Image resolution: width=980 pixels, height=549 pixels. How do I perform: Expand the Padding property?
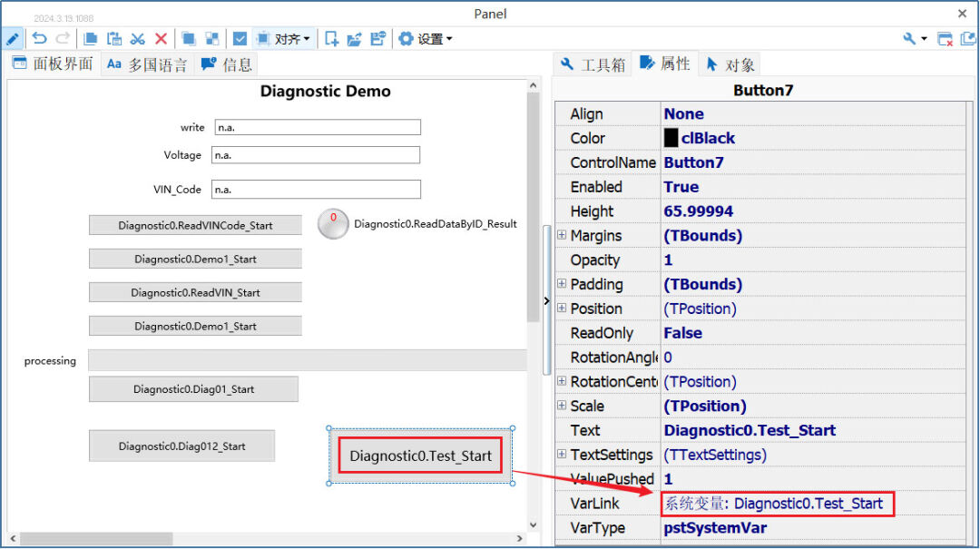562,284
